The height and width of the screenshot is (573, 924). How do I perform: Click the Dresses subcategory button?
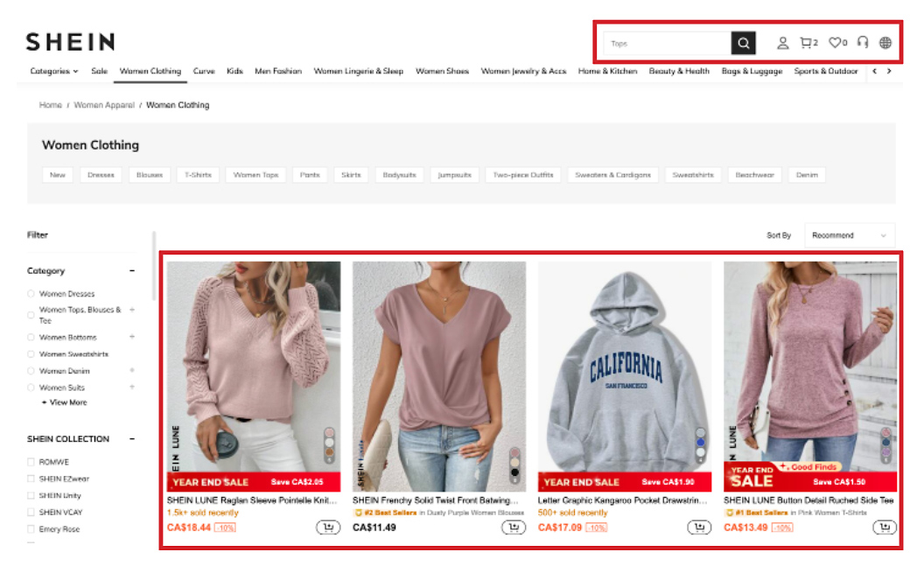[x=101, y=175]
